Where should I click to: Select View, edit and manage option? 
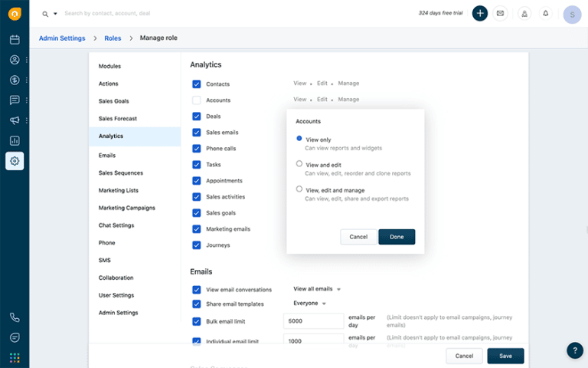click(x=299, y=189)
